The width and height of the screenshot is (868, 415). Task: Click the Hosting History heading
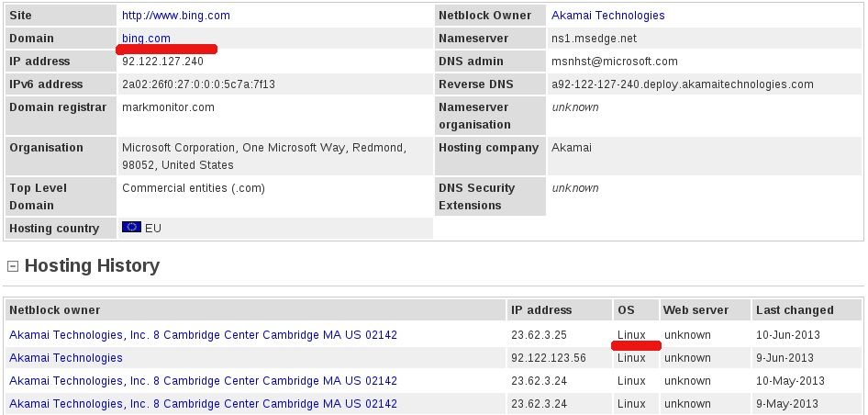92,266
